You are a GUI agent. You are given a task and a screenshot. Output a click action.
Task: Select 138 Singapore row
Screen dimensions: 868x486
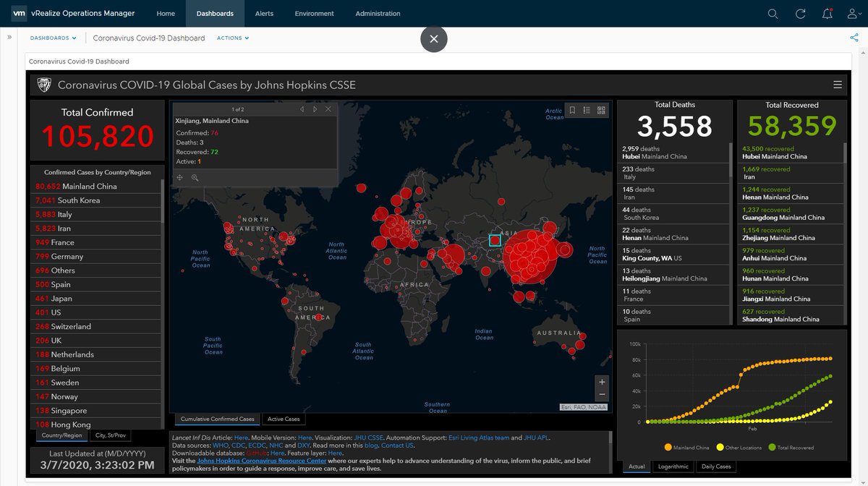pyautogui.click(x=96, y=410)
